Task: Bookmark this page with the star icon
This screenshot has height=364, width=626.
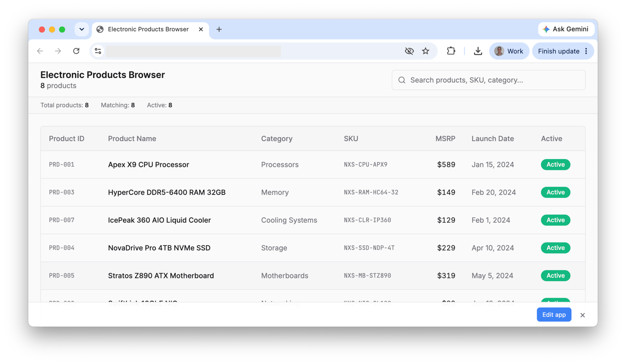Action: 426,51
